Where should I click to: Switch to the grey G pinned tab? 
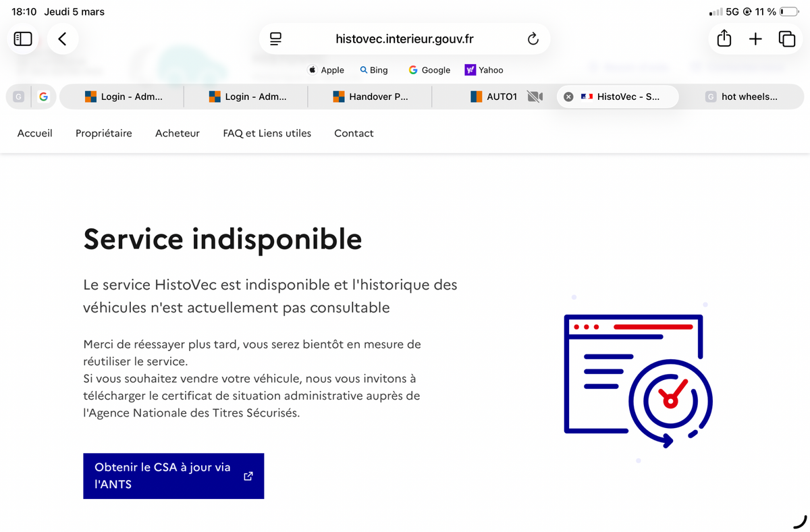[x=18, y=97]
